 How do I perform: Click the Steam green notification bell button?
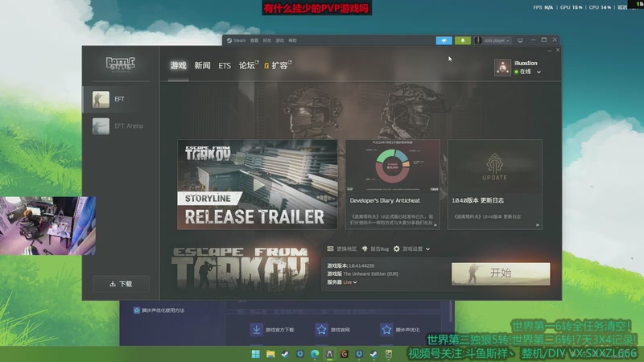[462, 41]
